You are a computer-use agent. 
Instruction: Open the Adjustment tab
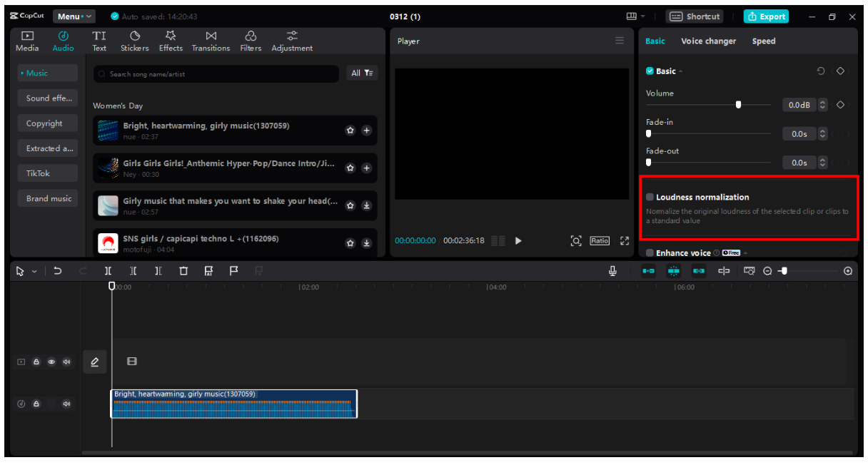coord(292,41)
